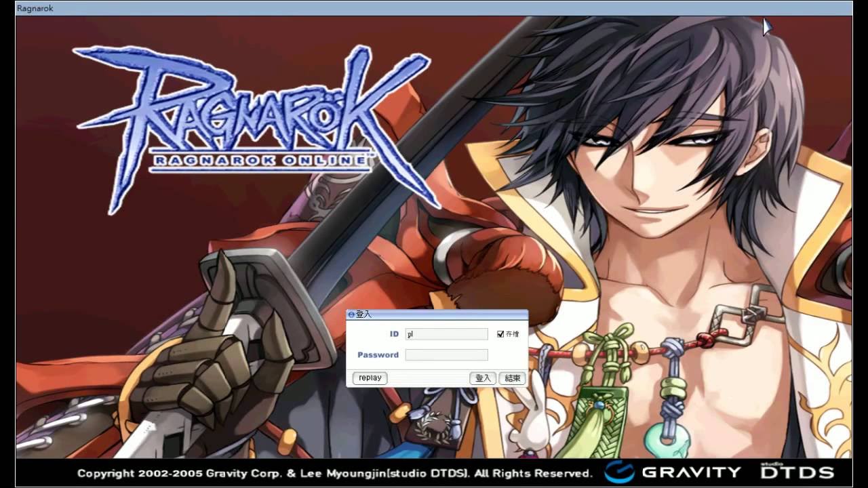
Task: Click the Ragnarok window title bar text
Action: 35,8
